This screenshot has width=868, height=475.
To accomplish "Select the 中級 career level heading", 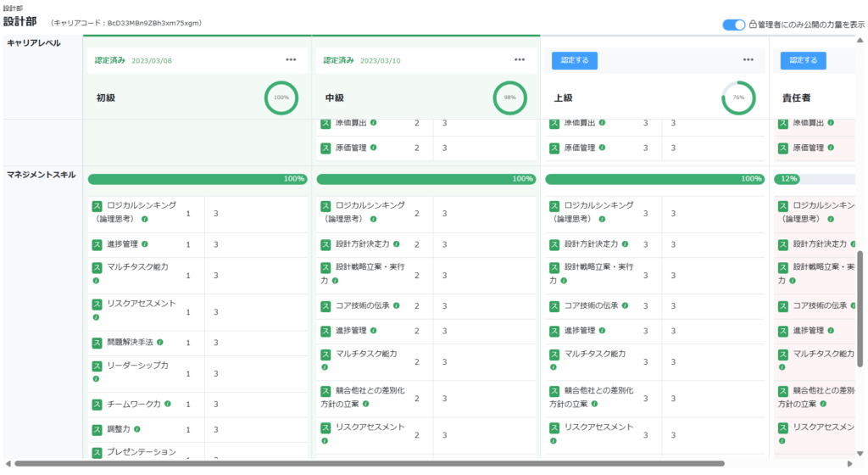I will tap(335, 98).
